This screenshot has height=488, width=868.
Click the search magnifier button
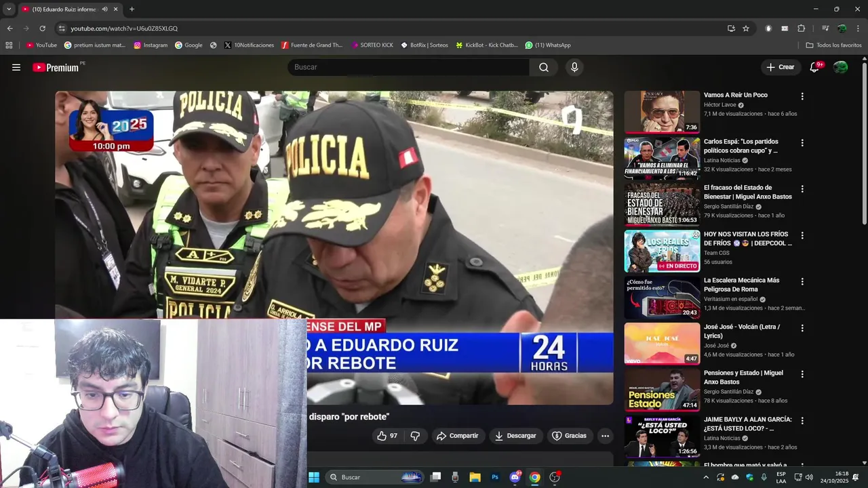click(544, 67)
